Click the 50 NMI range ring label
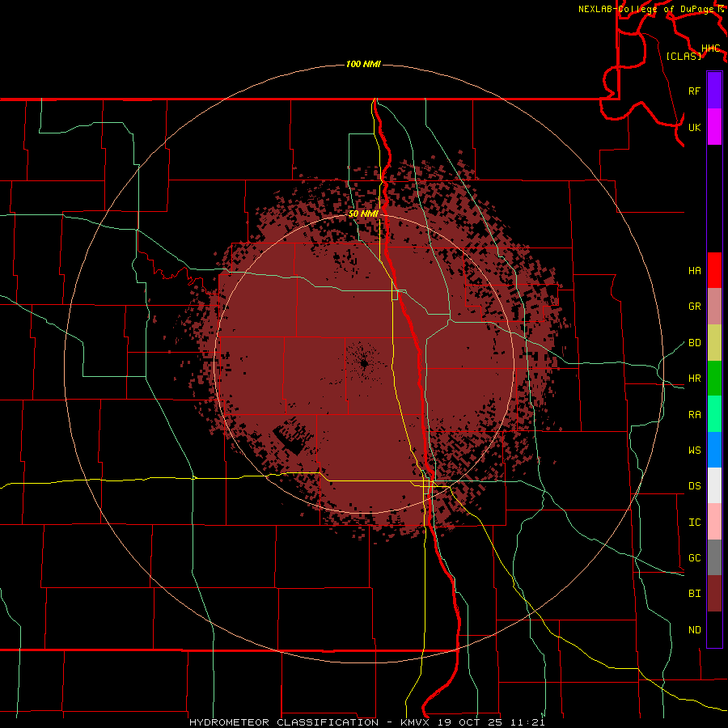 point(363,214)
